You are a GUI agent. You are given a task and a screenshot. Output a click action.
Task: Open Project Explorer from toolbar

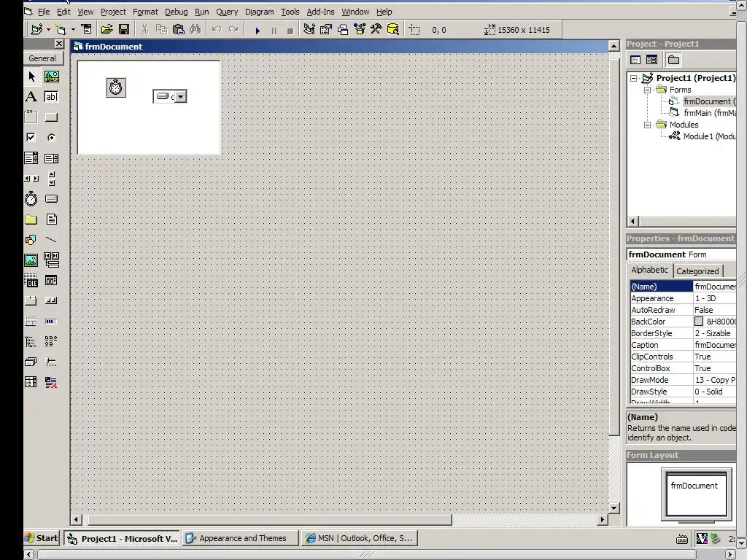point(309,29)
